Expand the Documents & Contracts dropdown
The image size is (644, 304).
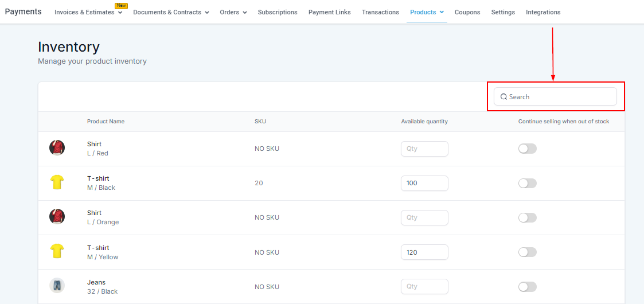[206, 13]
